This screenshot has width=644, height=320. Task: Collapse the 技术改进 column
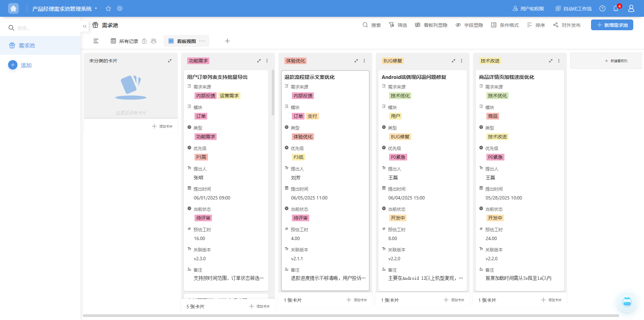point(551,61)
